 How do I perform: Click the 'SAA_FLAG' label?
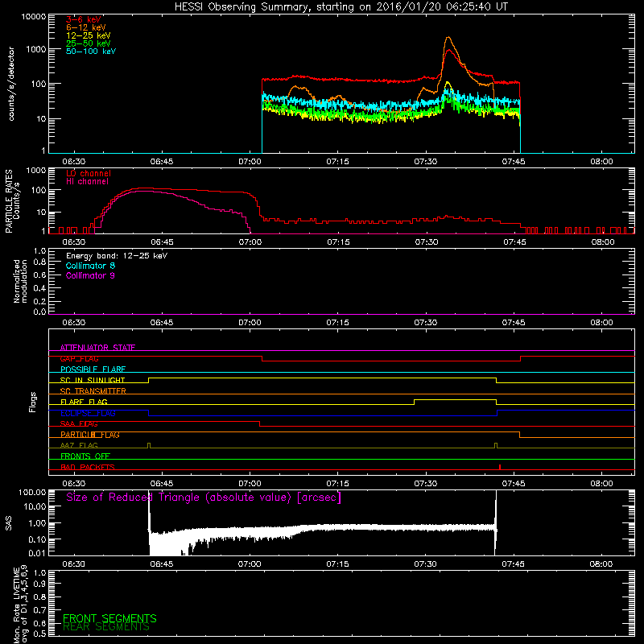(79, 424)
